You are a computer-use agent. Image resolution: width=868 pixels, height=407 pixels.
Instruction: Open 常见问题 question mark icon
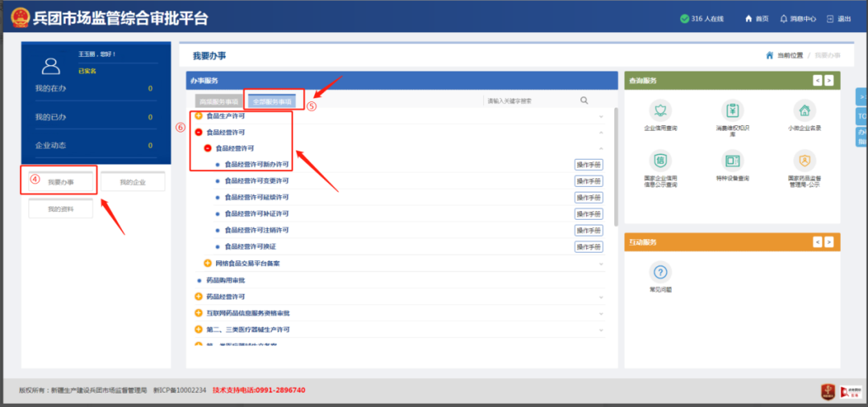[661, 271]
